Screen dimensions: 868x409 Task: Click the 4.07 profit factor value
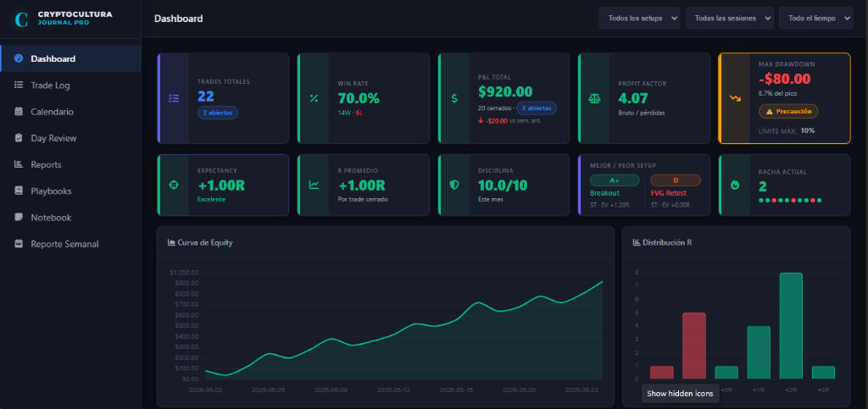634,98
